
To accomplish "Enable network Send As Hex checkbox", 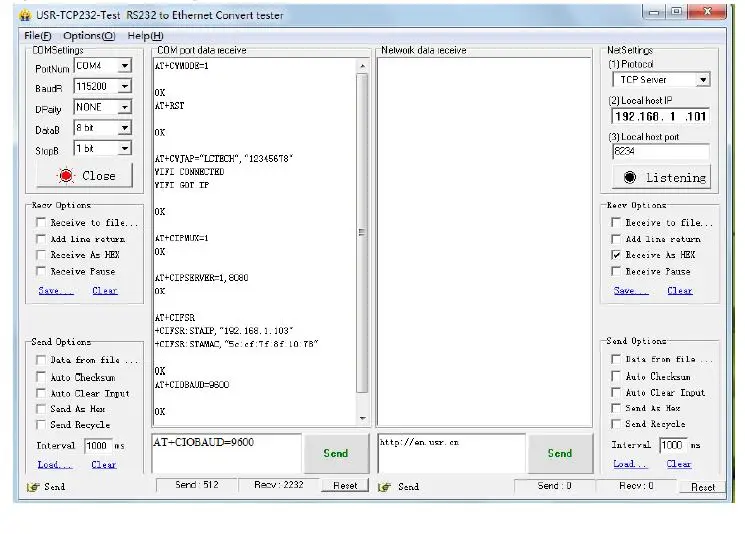I will [x=616, y=408].
